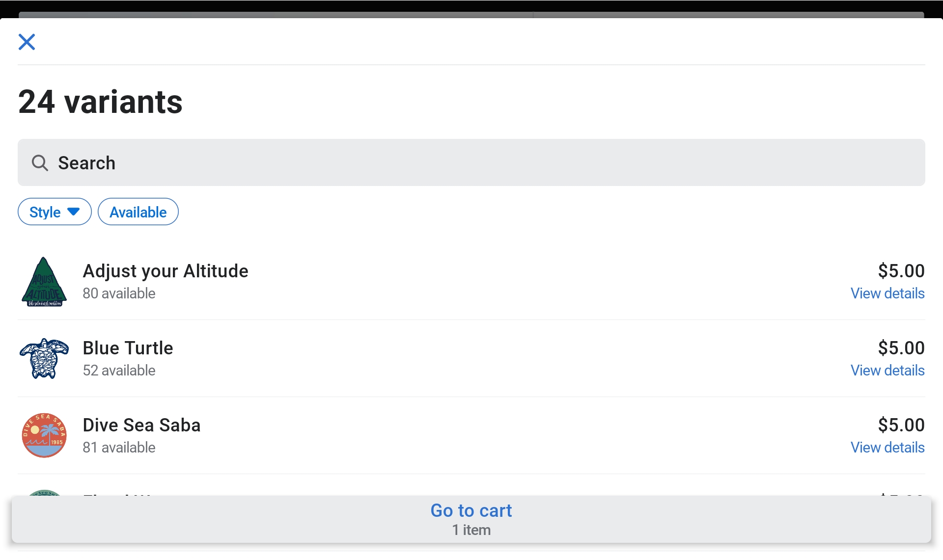Click the 81 available stock label
The image size is (943, 560).
click(x=119, y=448)
